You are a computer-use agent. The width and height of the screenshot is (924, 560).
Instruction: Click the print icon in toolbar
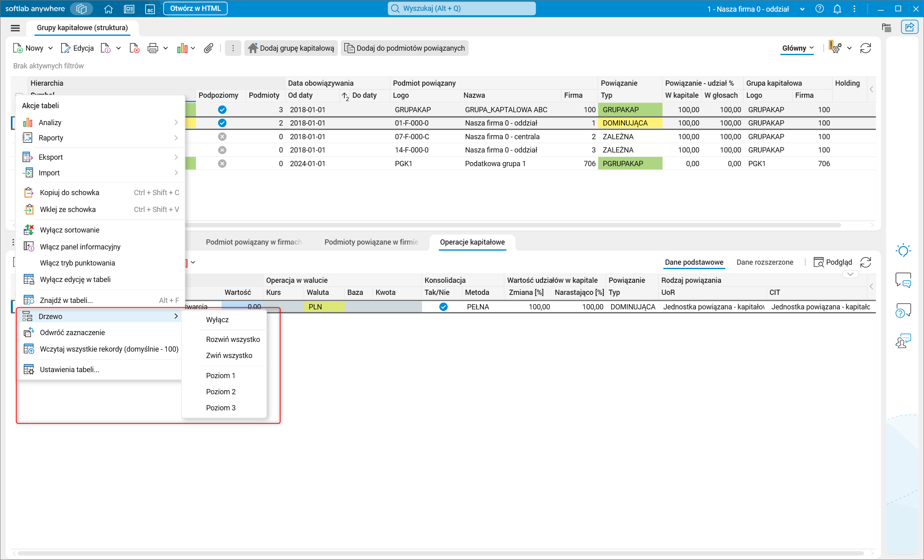click(x=152, y=48)
